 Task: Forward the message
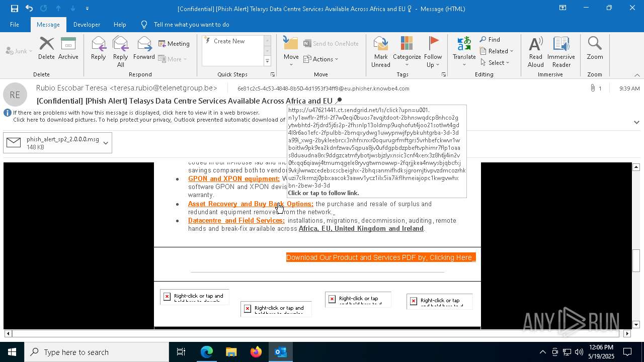(144, 49)
